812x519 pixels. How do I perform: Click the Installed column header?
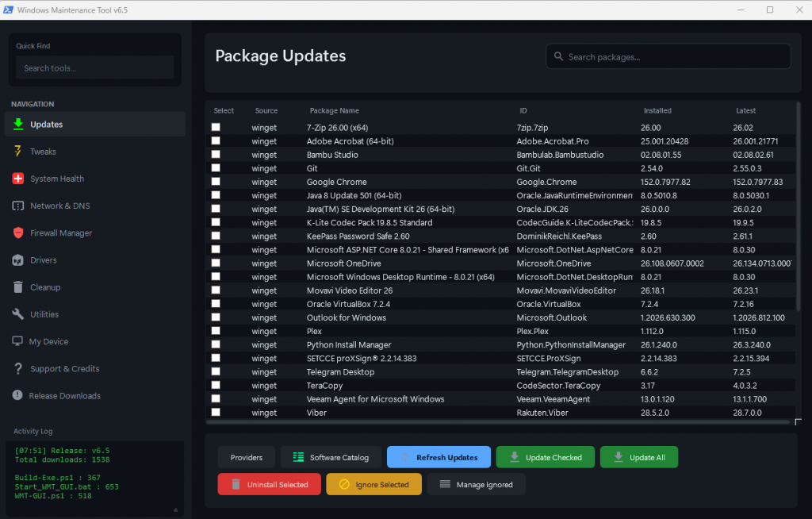pos(657,110)
